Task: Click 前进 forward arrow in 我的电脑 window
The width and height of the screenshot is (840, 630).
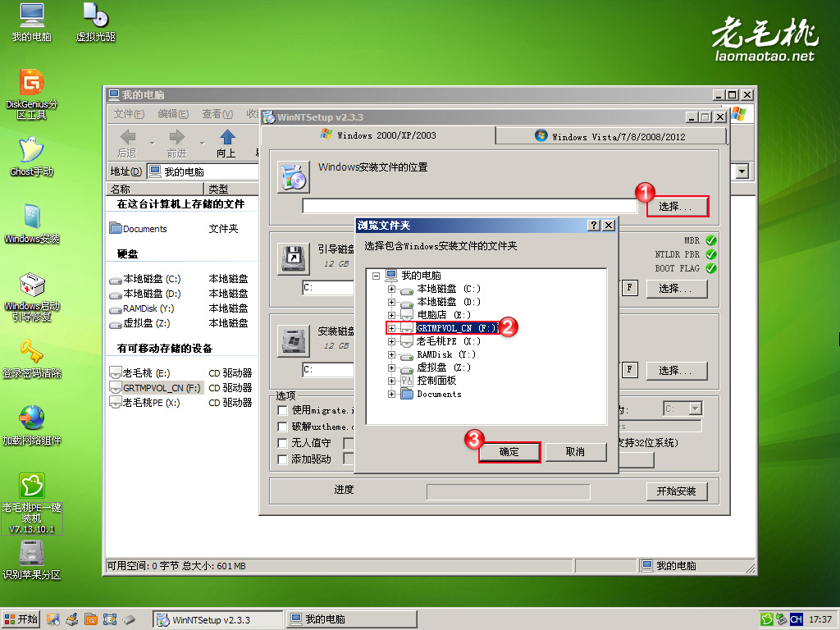Action: [x=177, y=144]
